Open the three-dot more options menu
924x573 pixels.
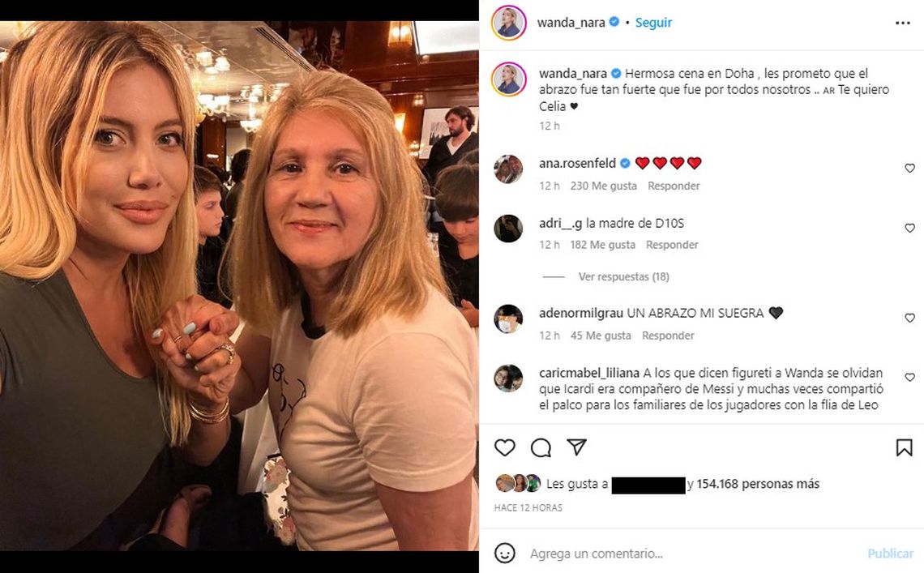pyautogui.click(x=902, y=23)
